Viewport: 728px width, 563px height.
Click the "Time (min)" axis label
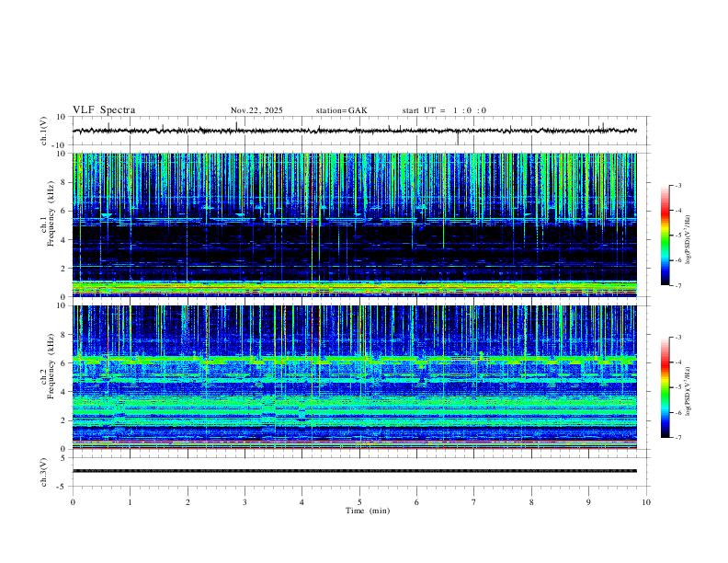coord(368,511)
